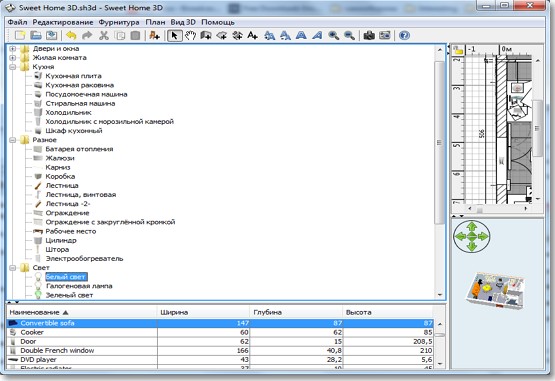Toggle italic text style icon
This screenshot has height=381, width=555.
317,35
